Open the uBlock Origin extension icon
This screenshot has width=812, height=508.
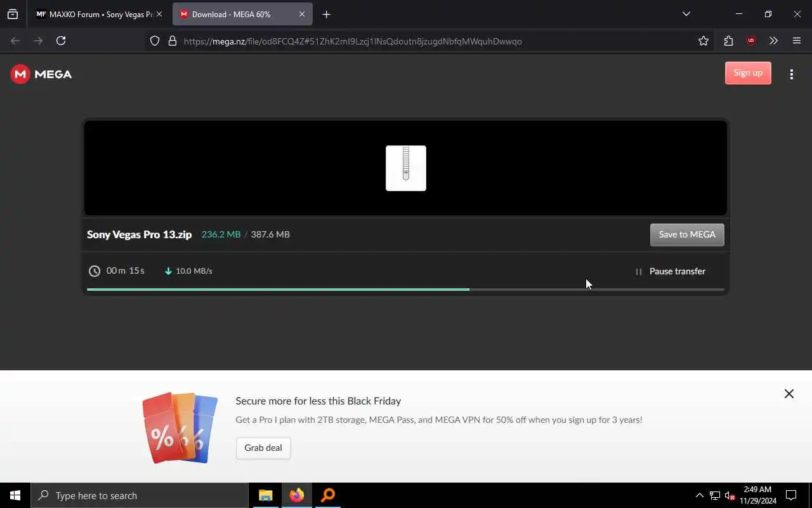coord(751,41)
